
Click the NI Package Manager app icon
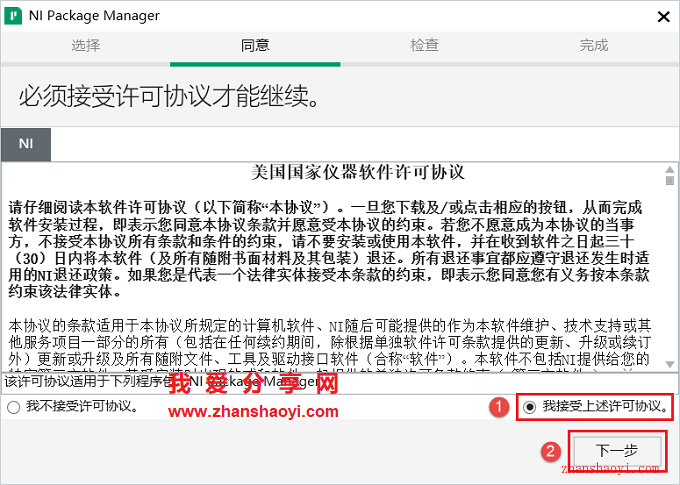(x=13, y=16)
